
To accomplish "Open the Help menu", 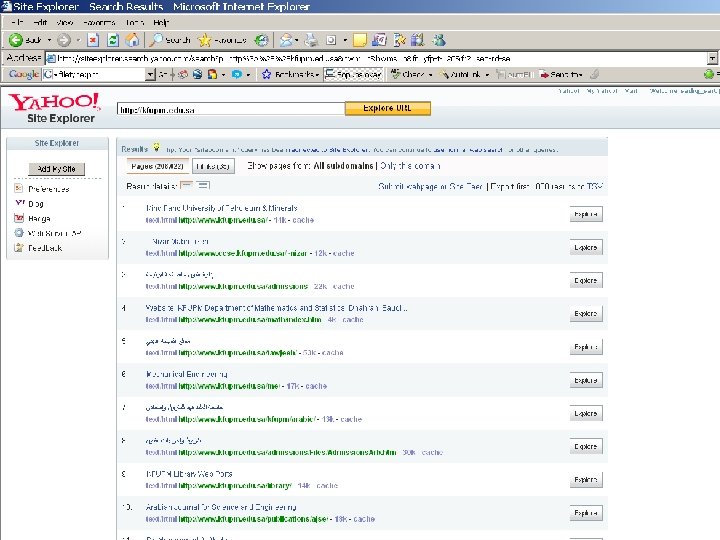I will (161, 22).
